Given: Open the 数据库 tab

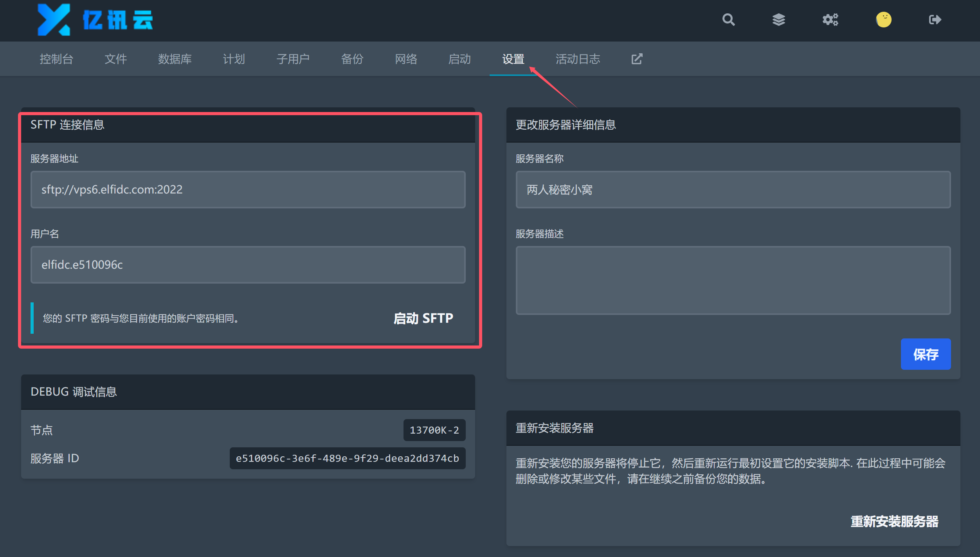Looking at the screenshot, I should (x=175, y=59).
